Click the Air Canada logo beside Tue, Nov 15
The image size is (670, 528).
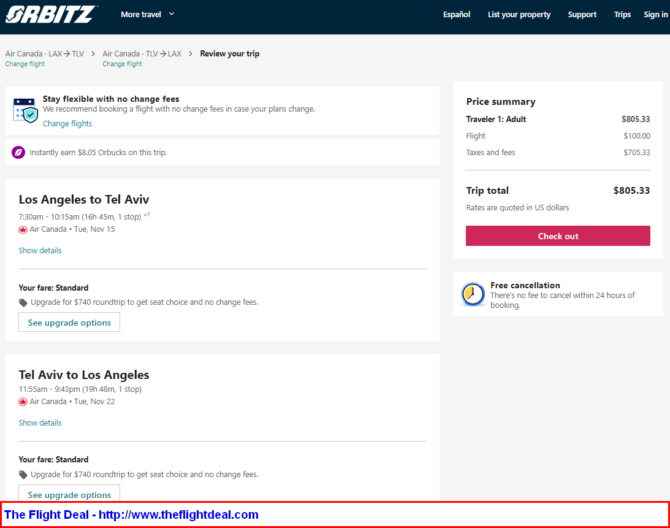point(23,230)
